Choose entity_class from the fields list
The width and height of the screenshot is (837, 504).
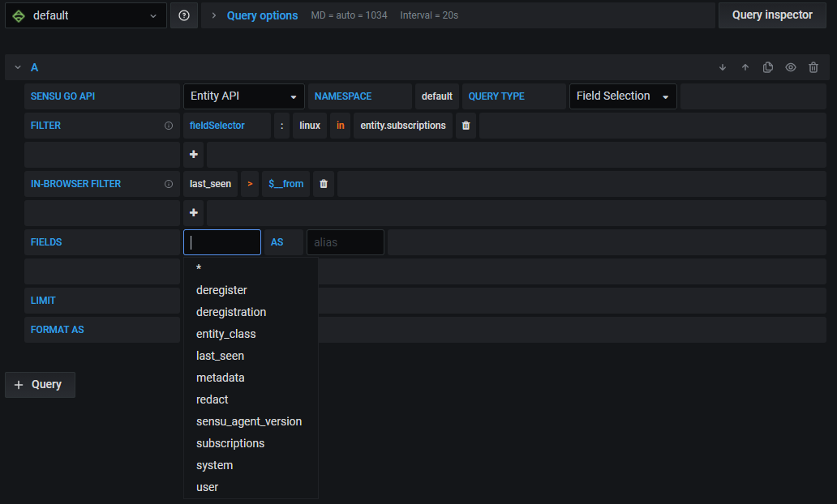[x=251, y=334]
